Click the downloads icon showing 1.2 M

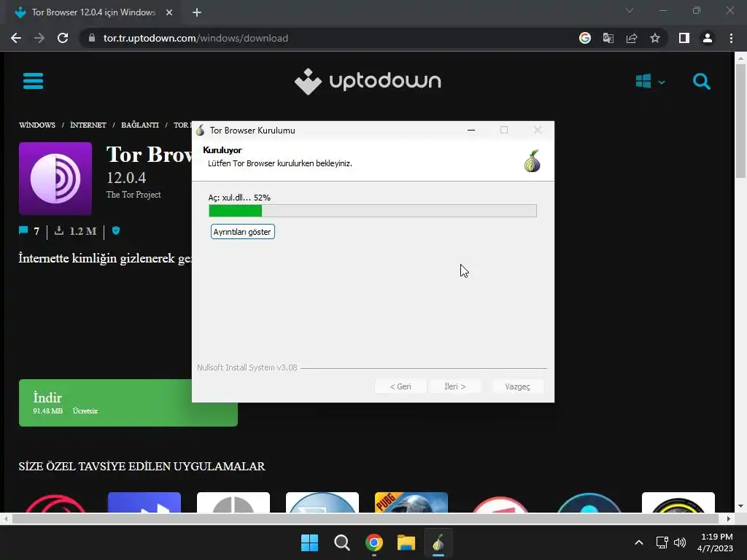coord(59,230)
